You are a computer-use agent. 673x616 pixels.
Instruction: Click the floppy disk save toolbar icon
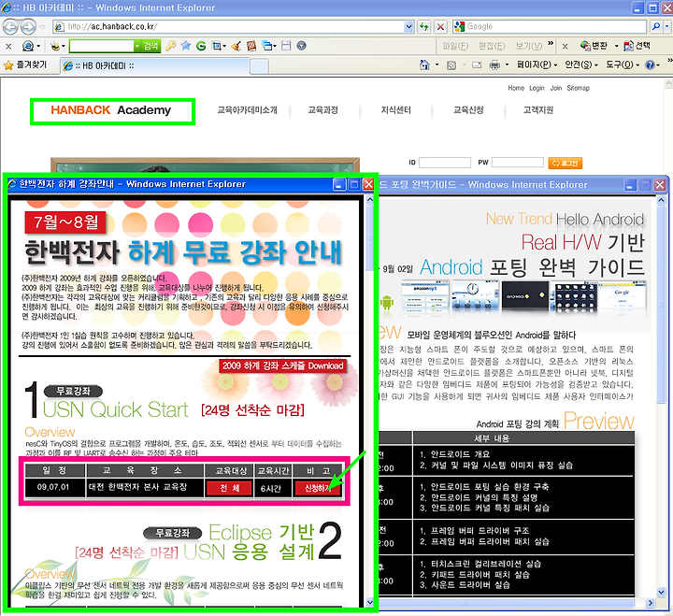[286, 46]
